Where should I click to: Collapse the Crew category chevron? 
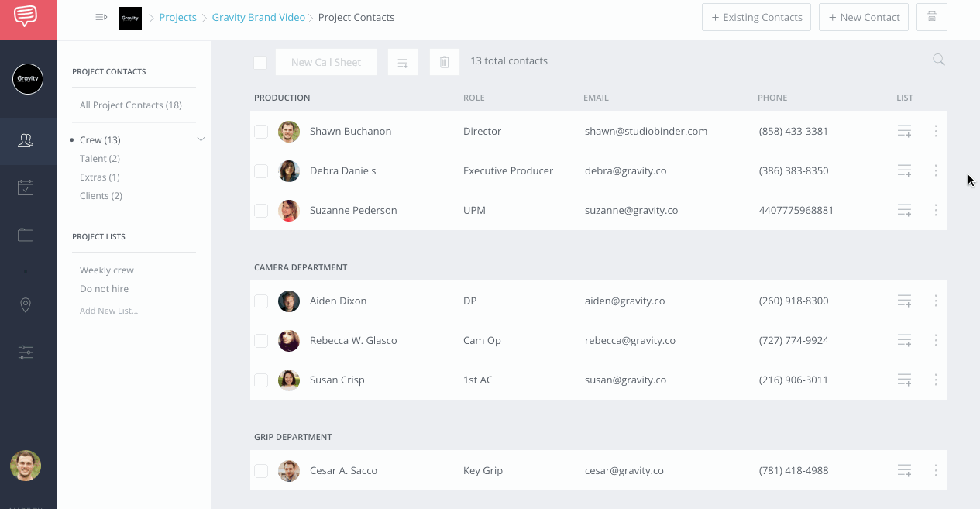tap(201, 139)
